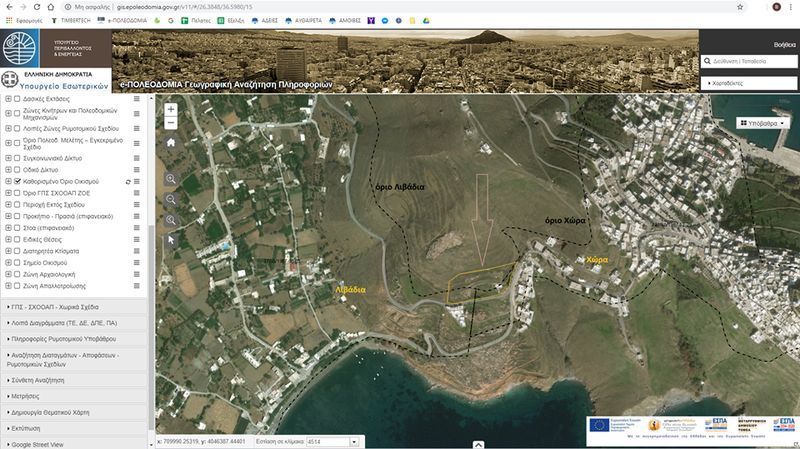
Task: Open the scale selector combo box
Action: tap(328, 441)
